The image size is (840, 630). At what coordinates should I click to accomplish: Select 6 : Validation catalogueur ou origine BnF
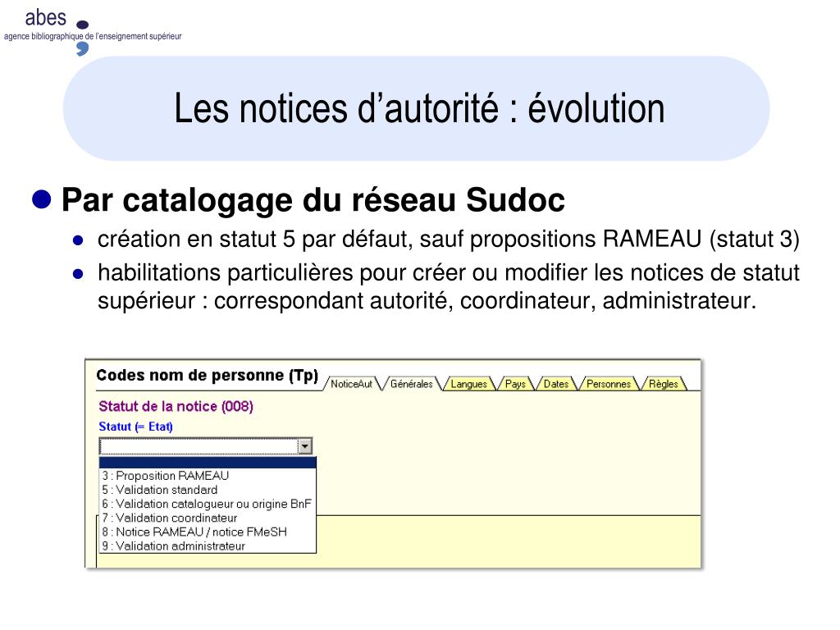pos(207,504)
